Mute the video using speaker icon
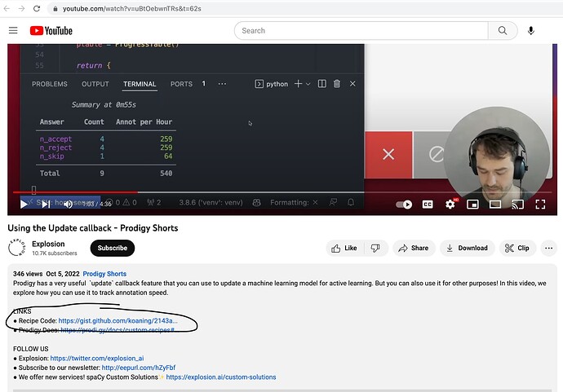The image size is (563, 392). [68, 204]
